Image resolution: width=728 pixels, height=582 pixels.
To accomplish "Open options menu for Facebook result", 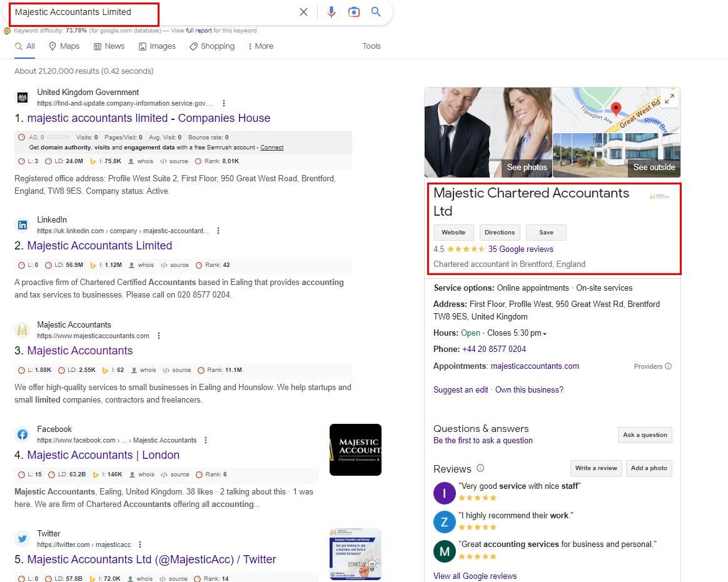I will point(206,440).
